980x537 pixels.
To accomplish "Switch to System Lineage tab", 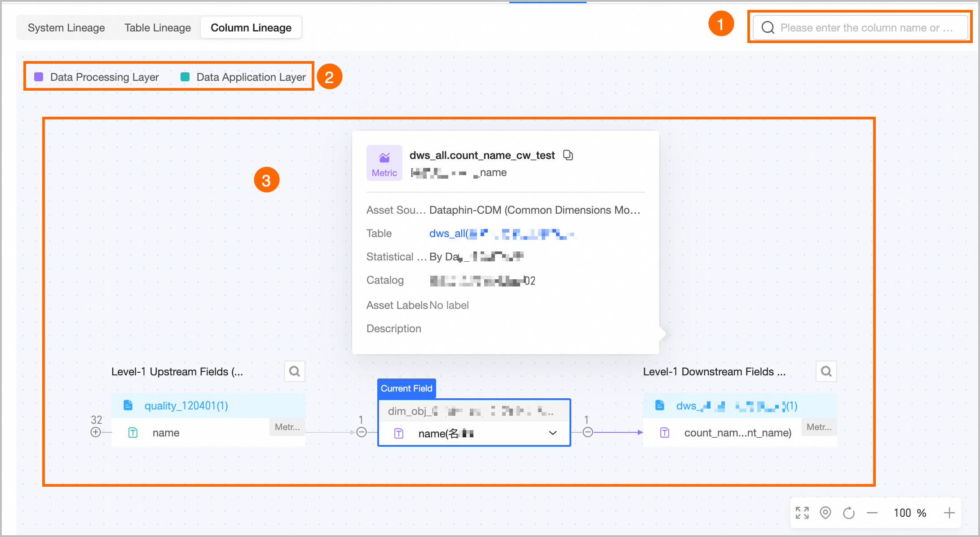I will [66, 28].
